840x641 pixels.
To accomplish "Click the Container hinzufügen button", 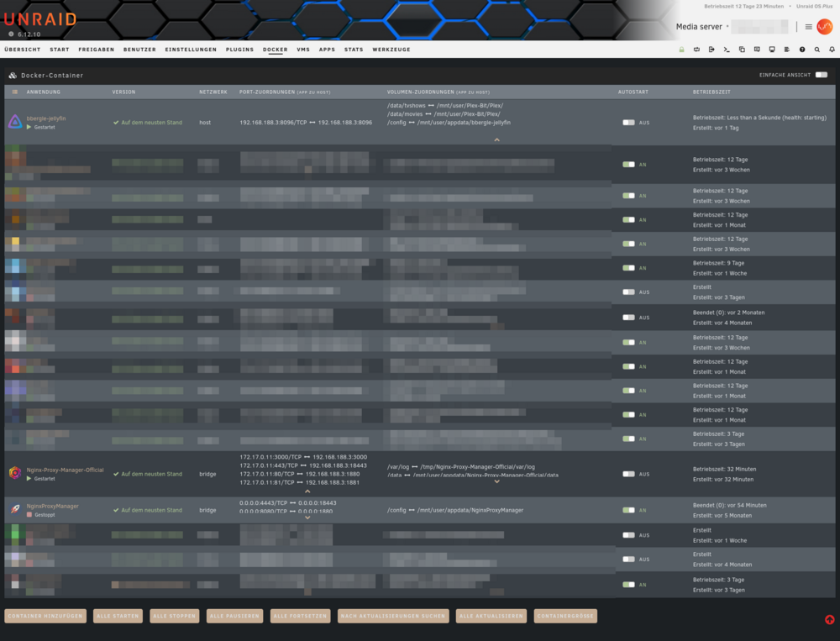I will 45,616.
